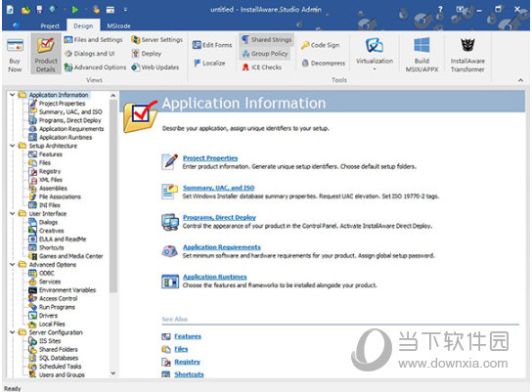Select Registry in the tree
532x392 pixels.
pos(50,171)
